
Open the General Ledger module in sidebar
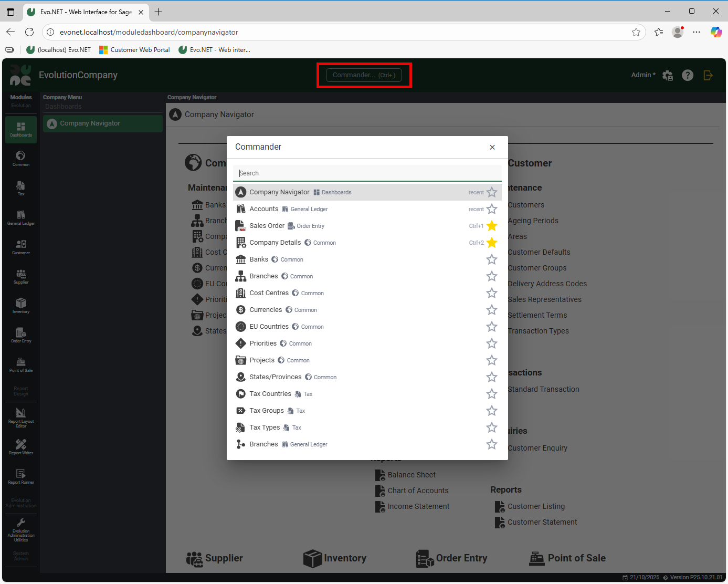[21, 217]
